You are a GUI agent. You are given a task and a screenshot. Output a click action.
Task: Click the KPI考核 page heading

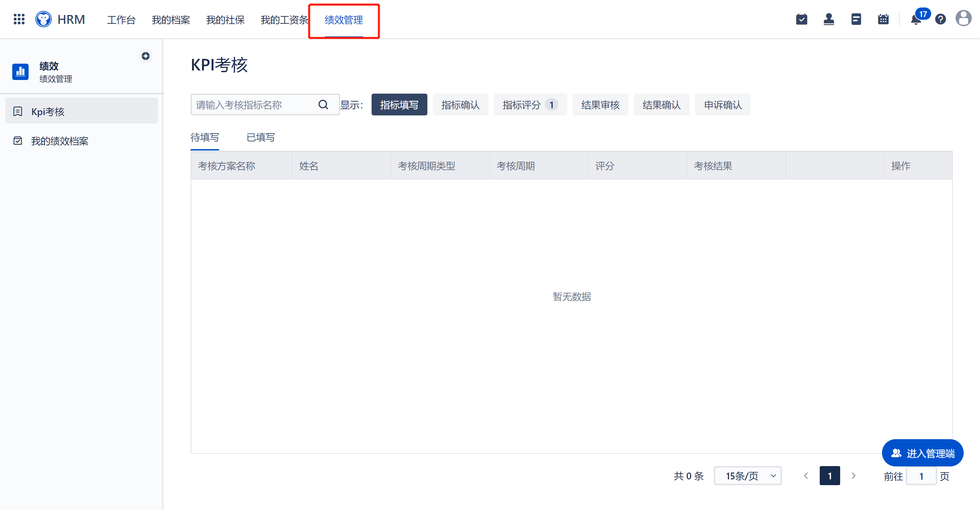click(x=219, y=65)
